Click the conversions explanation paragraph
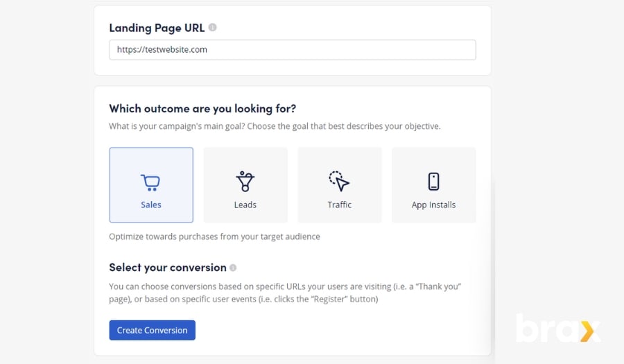The image size is (624, 364). (285, 293)
